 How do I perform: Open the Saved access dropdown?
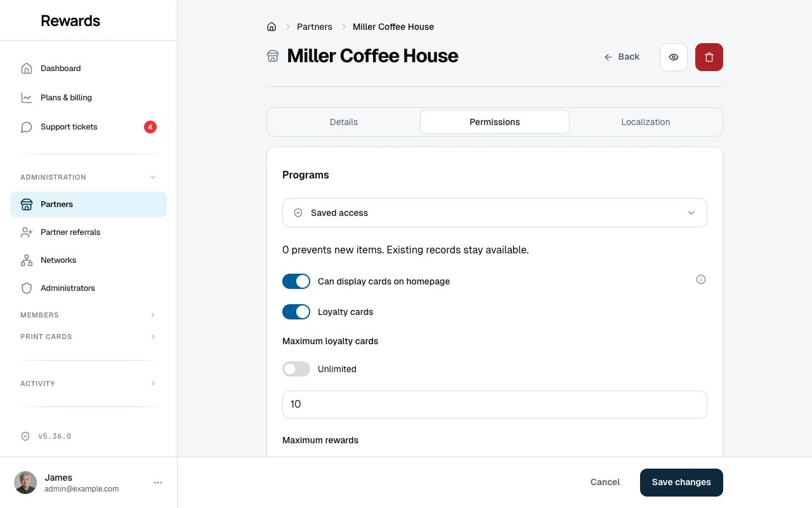coord(495,213)
